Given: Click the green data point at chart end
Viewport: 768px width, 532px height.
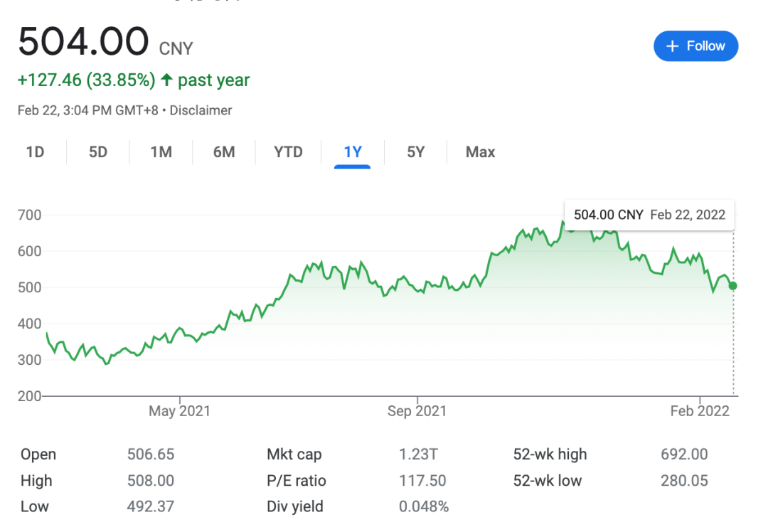Looking at the screenshot, I should click(x=732, y=286).
